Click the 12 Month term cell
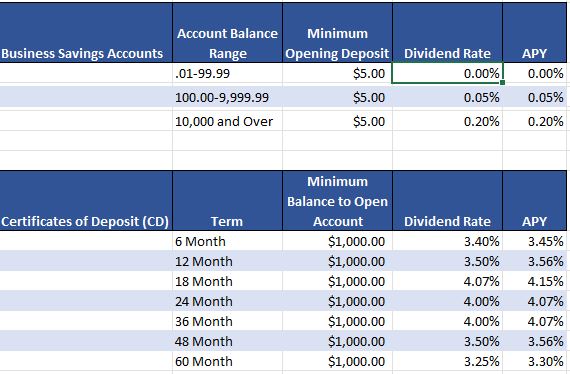The height and width of the screenshot is (374, 570). click(228, 261)
